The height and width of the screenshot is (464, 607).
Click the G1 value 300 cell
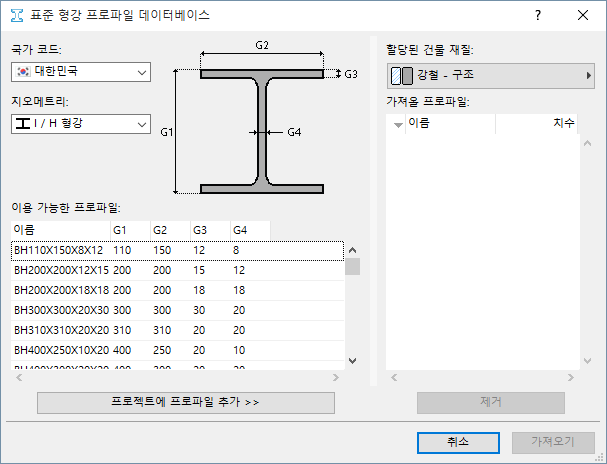click(x=122, y=311)
